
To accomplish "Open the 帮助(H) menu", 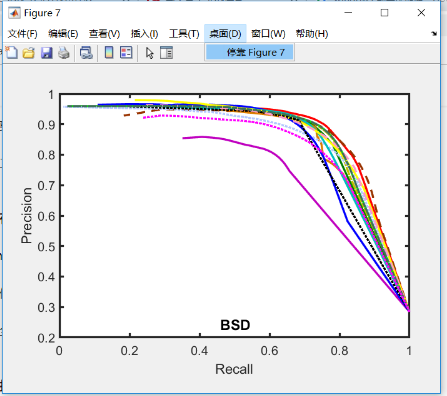I will coord(312,34).
